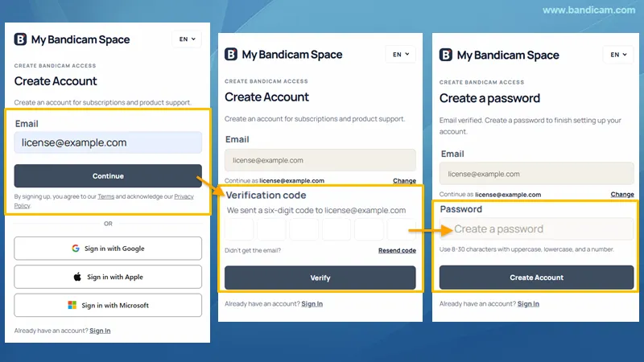Click Bandicam logo icon in right panel
Screen dimensions: 644x362
[446, 55]
